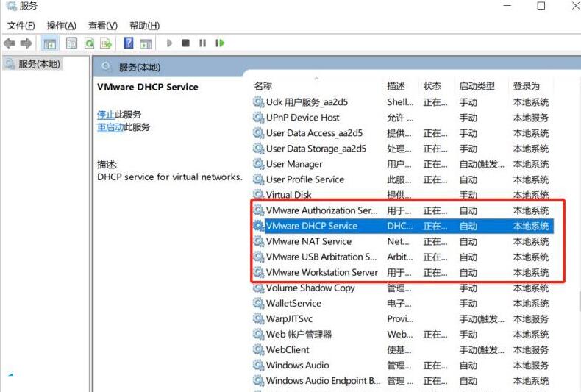Select the WarpJITSvc service row

(403, 318)
